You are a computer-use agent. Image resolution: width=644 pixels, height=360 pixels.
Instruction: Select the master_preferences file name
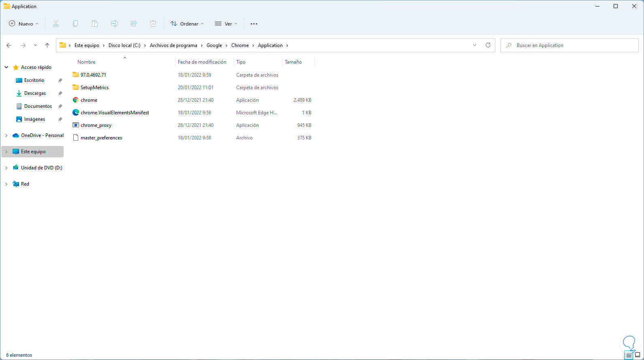(x=101, y=138)
